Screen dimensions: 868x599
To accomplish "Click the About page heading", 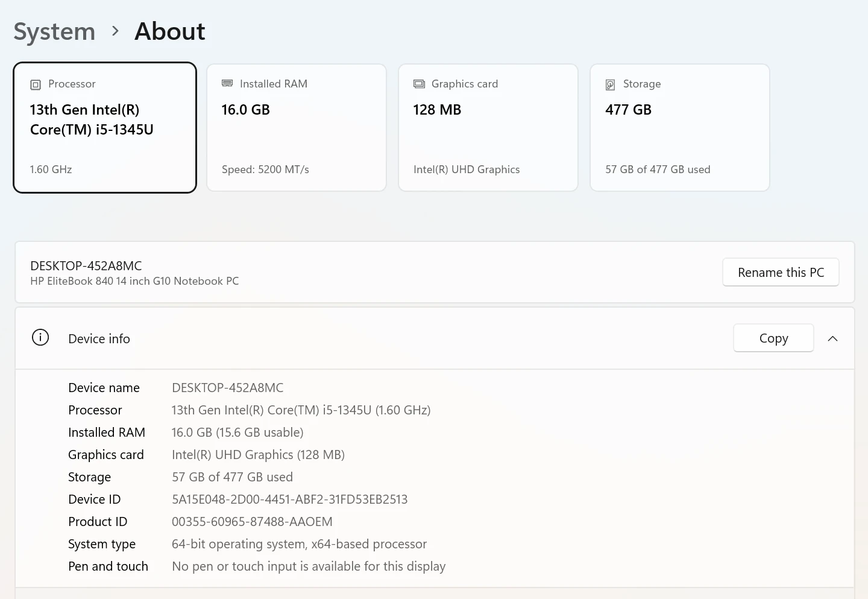I will click(x=170, y=31).
